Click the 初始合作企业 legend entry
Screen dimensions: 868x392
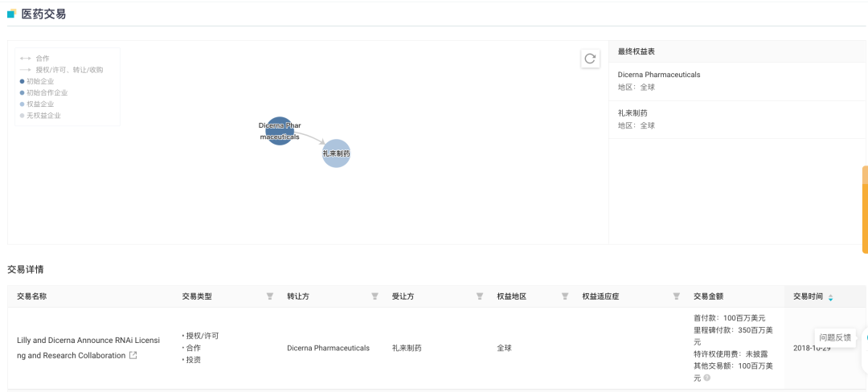click(x=43, y=93)
